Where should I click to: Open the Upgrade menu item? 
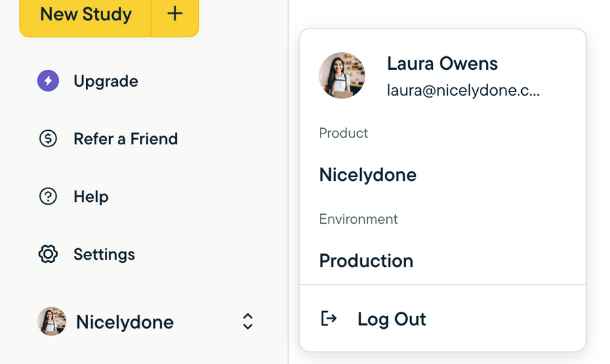coord(106,81)
